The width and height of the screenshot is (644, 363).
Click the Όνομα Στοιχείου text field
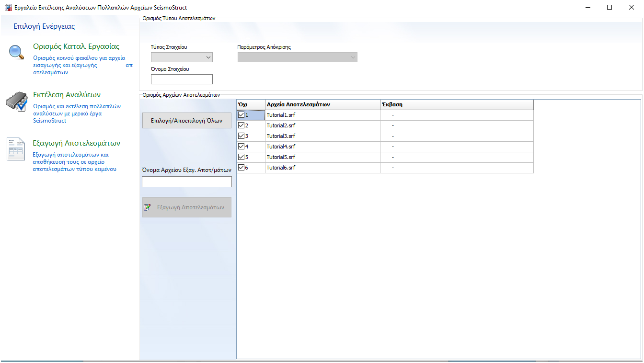[182, 79]
